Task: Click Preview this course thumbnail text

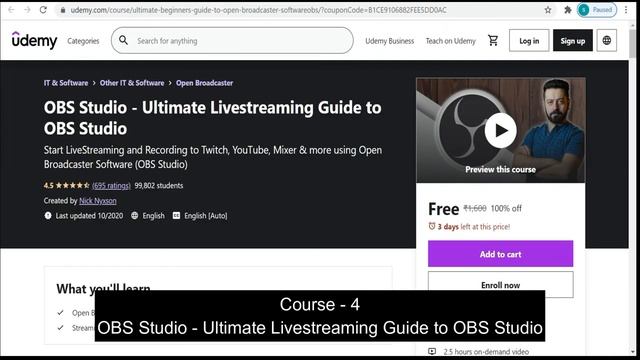Action: coord(500,169)
